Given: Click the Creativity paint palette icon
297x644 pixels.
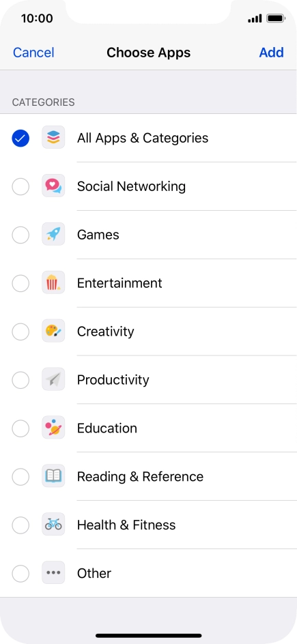Looking at the screenshot, I should click(x=53, y=332).
